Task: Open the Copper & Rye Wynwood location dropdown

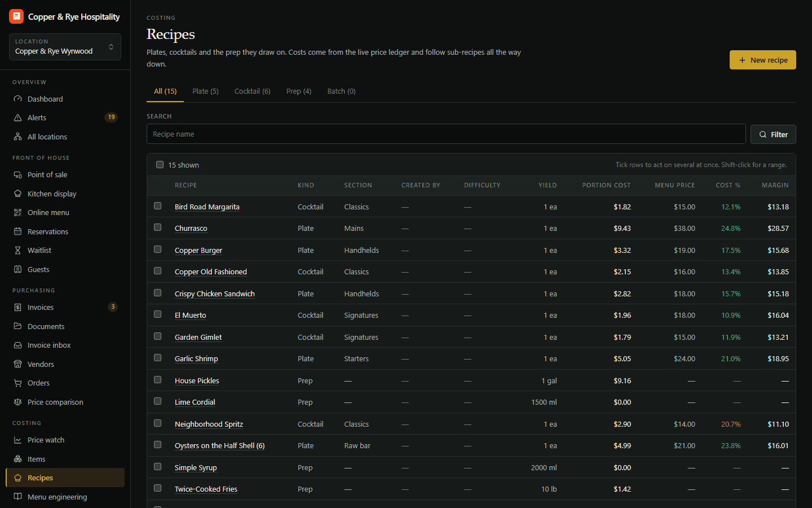Action: pos(65,47)
